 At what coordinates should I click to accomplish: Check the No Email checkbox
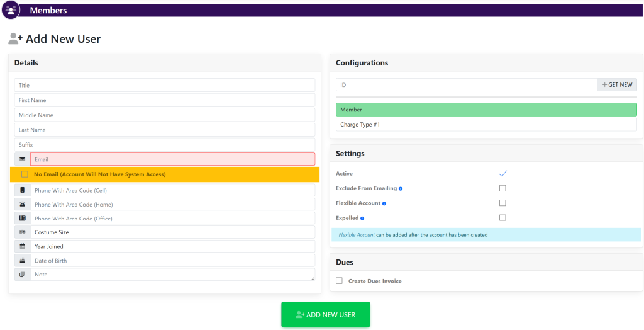[x=25, y=174]
